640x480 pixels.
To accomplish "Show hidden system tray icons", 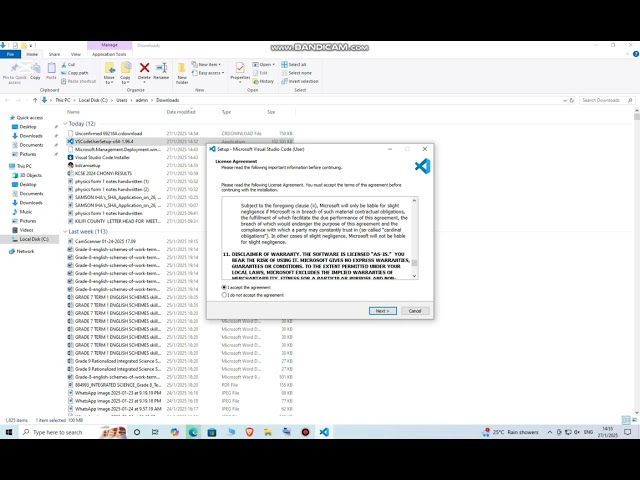I will 549,432.
